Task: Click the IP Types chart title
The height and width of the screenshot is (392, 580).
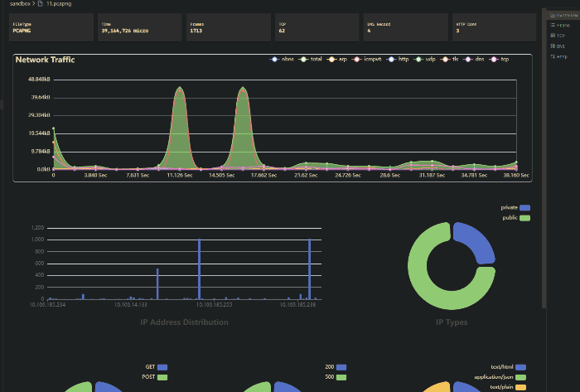Action: [452, 322]
